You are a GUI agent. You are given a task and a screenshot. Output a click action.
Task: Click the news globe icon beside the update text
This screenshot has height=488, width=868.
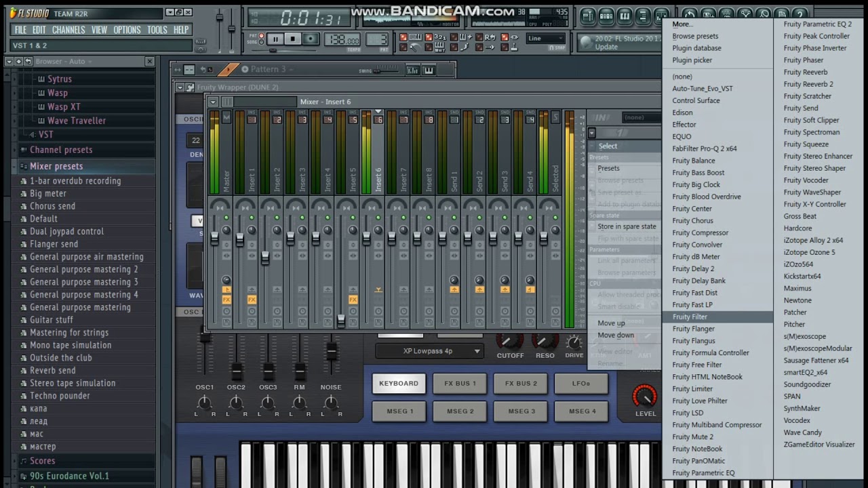click(x=585, y=42)
